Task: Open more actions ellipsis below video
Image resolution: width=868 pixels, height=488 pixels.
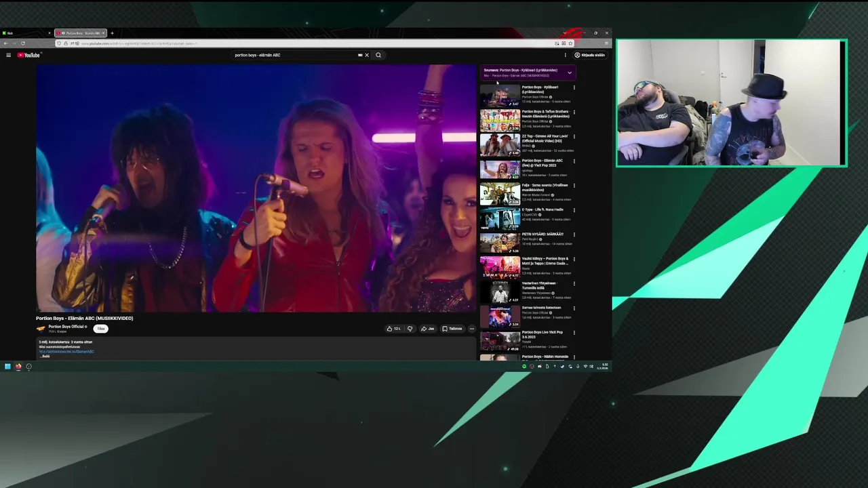Action: (x=472, y=329)
